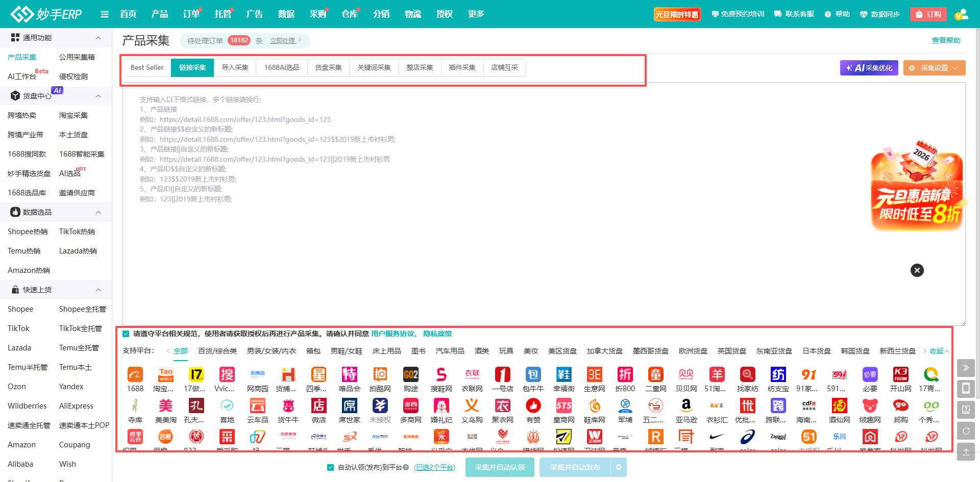Click the gear icon next to 采集并自动发布

tap(619, 467)
